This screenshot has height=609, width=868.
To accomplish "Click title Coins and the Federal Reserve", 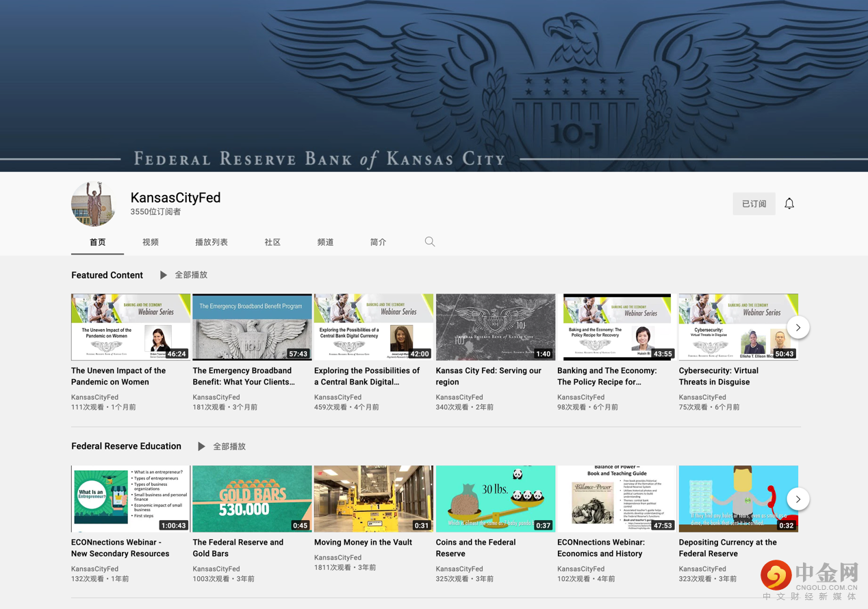I will coord(476,548).
